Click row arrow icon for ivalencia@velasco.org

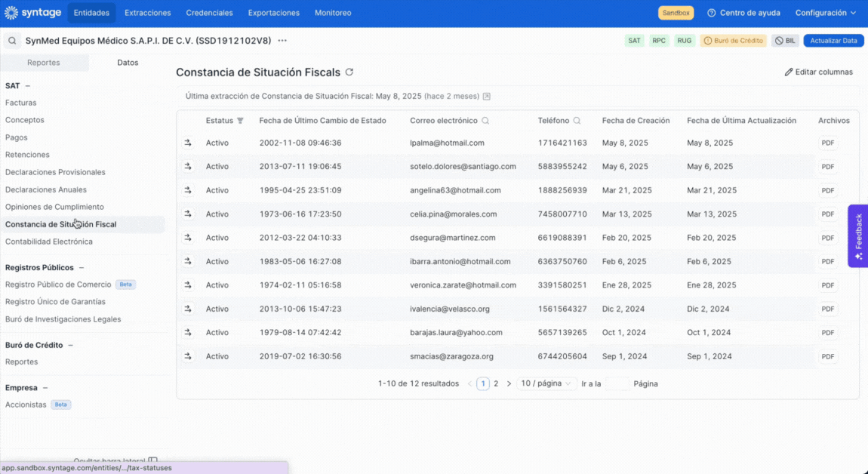pyautogui.click(x=188, y=309)
